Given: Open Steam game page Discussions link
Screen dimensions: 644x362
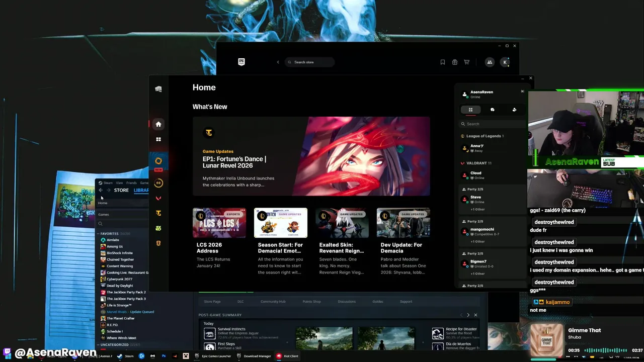Looking at the screenshot, I should pyautogui.click(x=347, y=302).
